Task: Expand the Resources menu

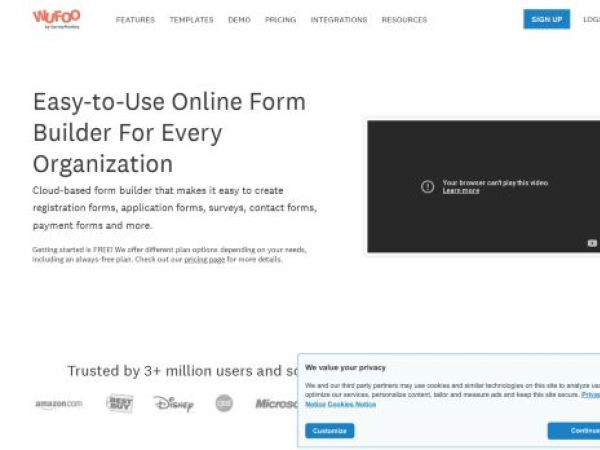Action: (404, 20)
